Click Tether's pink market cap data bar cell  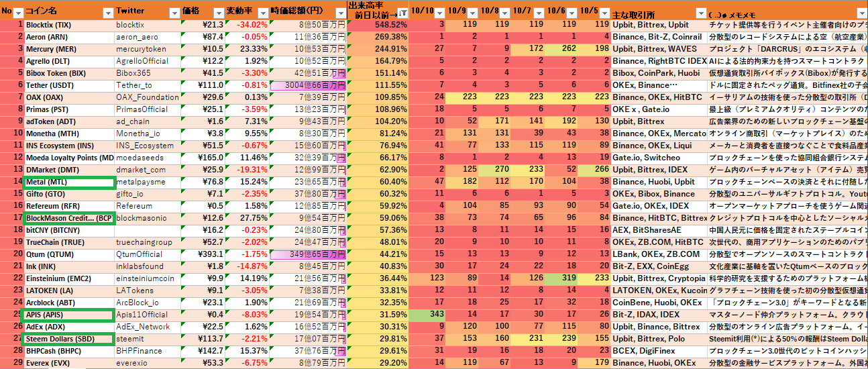[x=308, y=85]
